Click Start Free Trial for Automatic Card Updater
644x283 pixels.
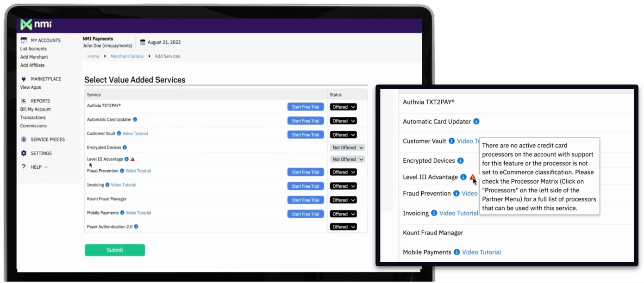point(306,121)
